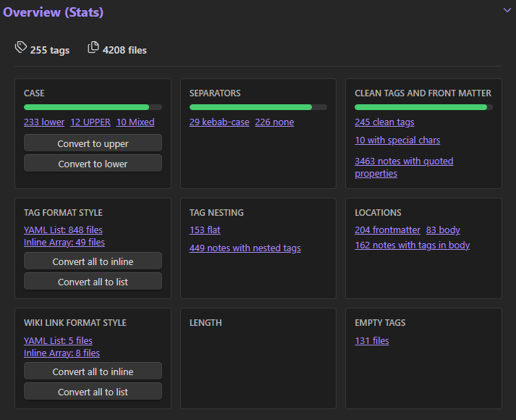Image resolution: width=516 pixels, height=420 pixels.
Task: Open 3463 notes with quoted properties link
Action: [404, 167]
